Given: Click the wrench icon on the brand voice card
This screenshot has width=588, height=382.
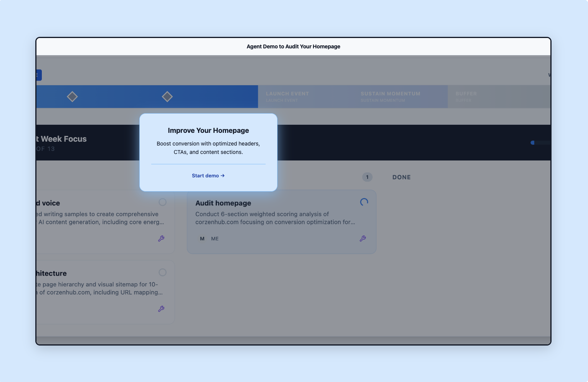Looking at the screenshot, I should tap(161, 238).
